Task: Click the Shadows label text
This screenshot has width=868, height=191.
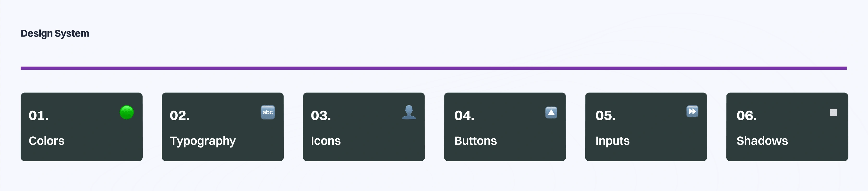Action: tap(762, 141)
